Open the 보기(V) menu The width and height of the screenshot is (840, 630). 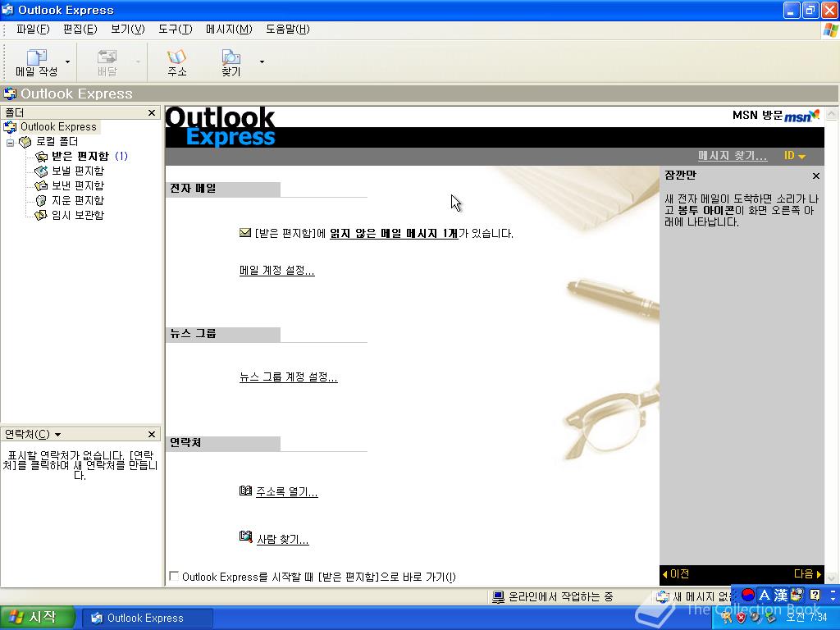coord(127,30)
